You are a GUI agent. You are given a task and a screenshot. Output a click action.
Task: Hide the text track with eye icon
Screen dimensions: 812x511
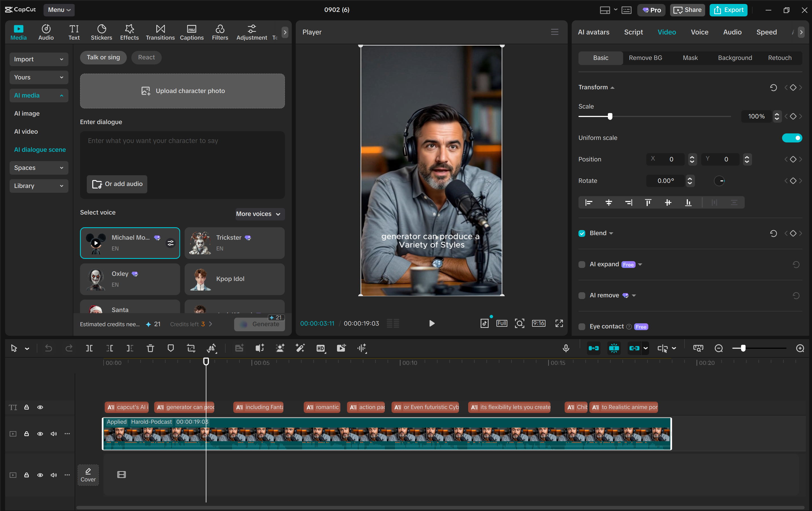tap(40, 407)
